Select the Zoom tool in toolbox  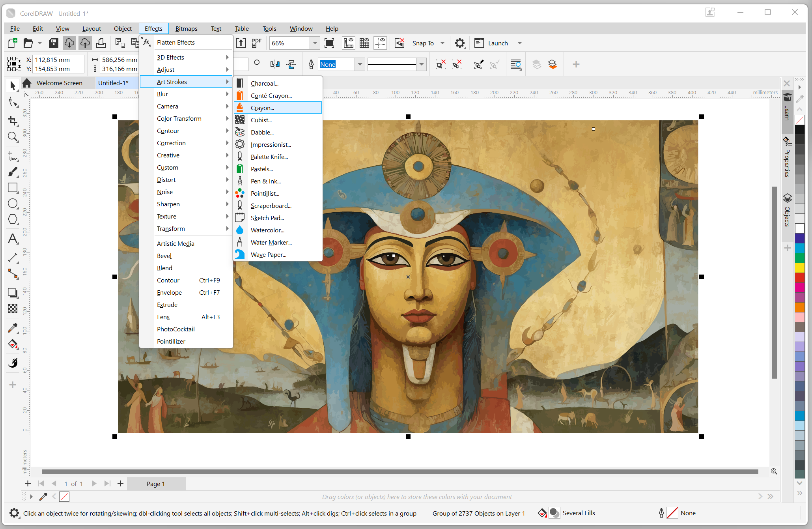[13, 137]
